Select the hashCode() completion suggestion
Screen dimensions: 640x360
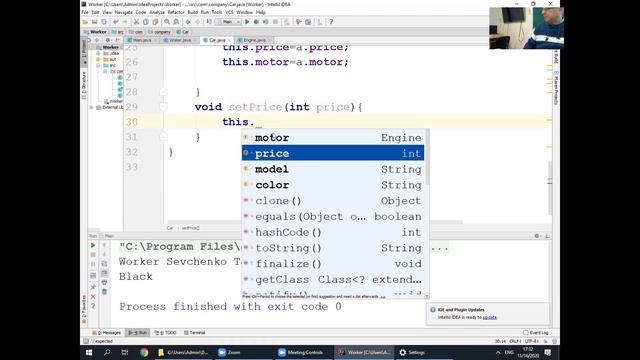pyautogui.click(x=333, y=232)
